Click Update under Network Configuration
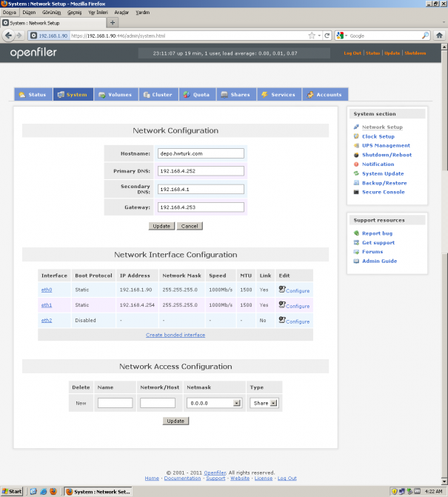This screenshot has height=497, width=448. click(x=161, y=226)
